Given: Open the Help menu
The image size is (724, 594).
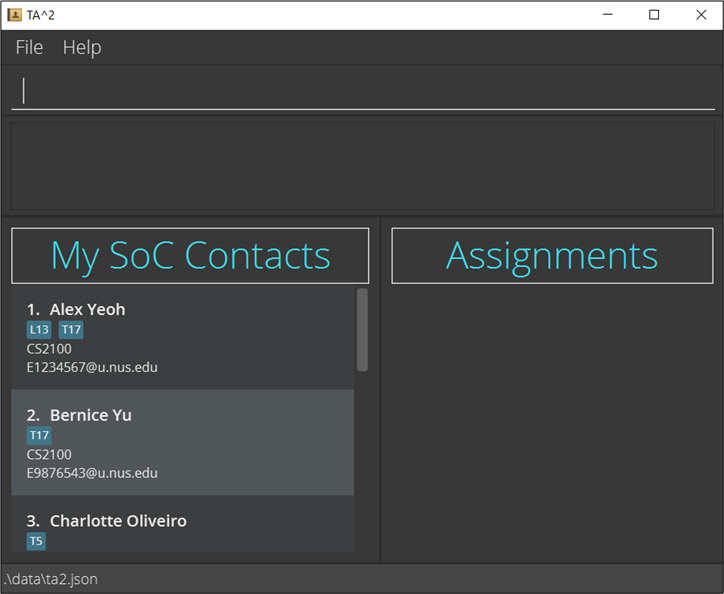Looking at the screenshot, I should (x=81, y=47).
